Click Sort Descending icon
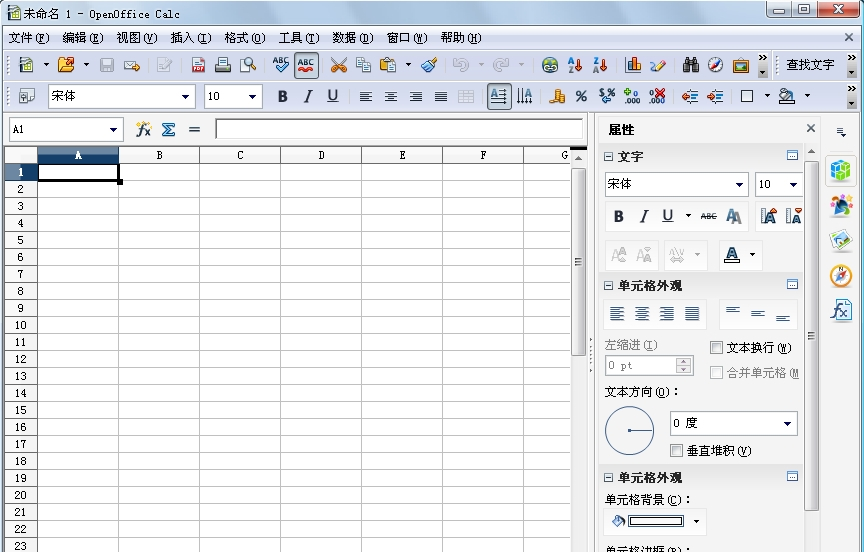This screenshot has height=552, width=864. click(600, 65)
